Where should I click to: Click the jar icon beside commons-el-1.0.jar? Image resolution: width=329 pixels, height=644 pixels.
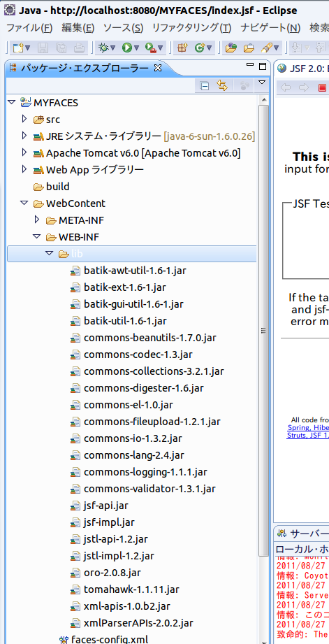75,406
